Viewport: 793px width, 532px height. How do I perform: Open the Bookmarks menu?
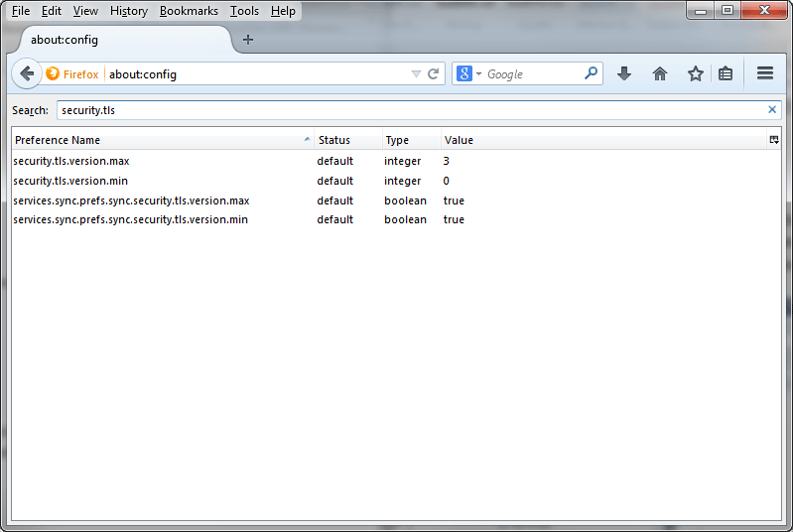189,11
